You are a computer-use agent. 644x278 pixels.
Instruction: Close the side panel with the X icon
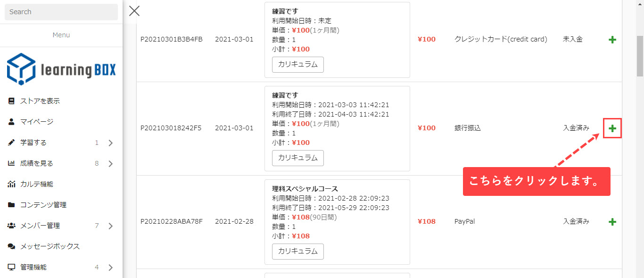coord(134,11)
